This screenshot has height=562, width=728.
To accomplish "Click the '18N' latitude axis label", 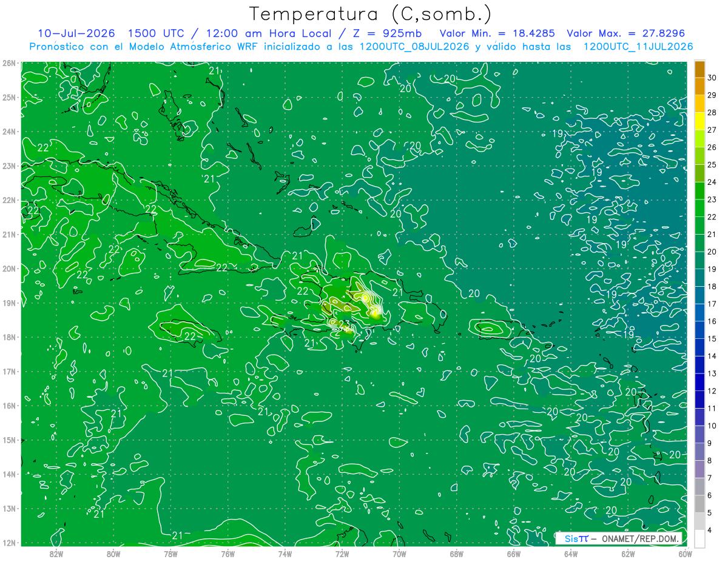I will [8, 337].
